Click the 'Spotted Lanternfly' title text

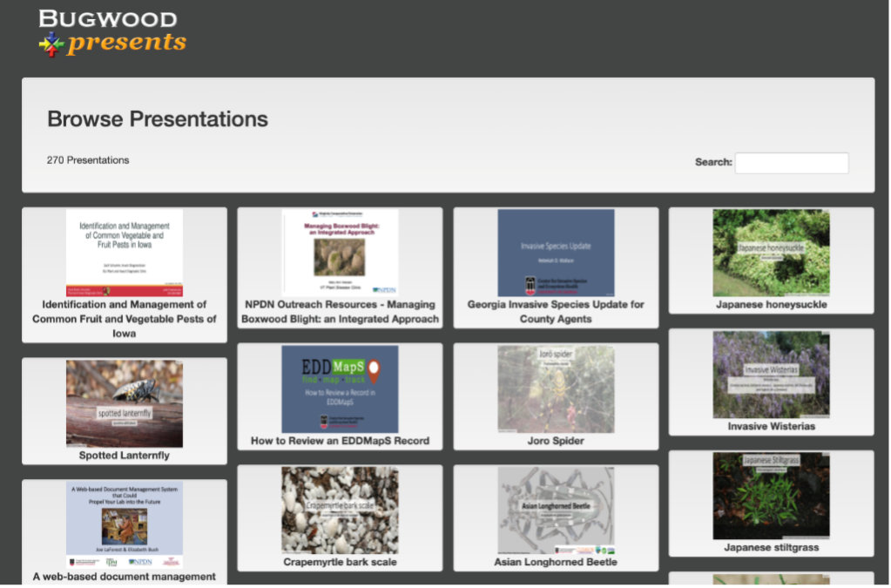[x=125, y=456]
